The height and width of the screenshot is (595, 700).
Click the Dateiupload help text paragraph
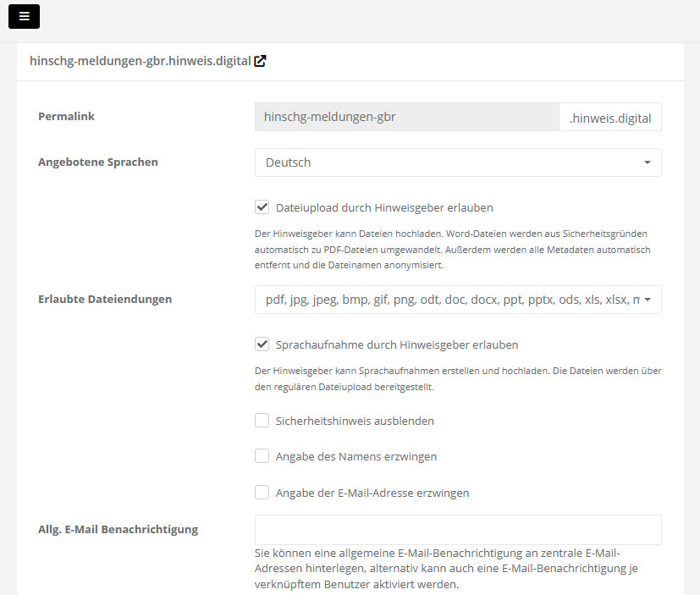pos(453,250)
